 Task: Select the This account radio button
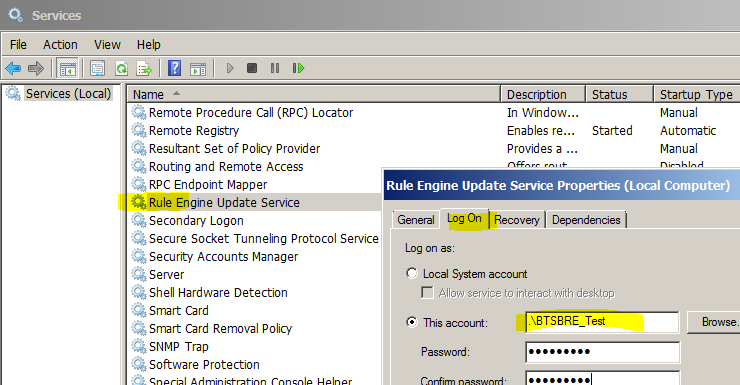point(412,322)
